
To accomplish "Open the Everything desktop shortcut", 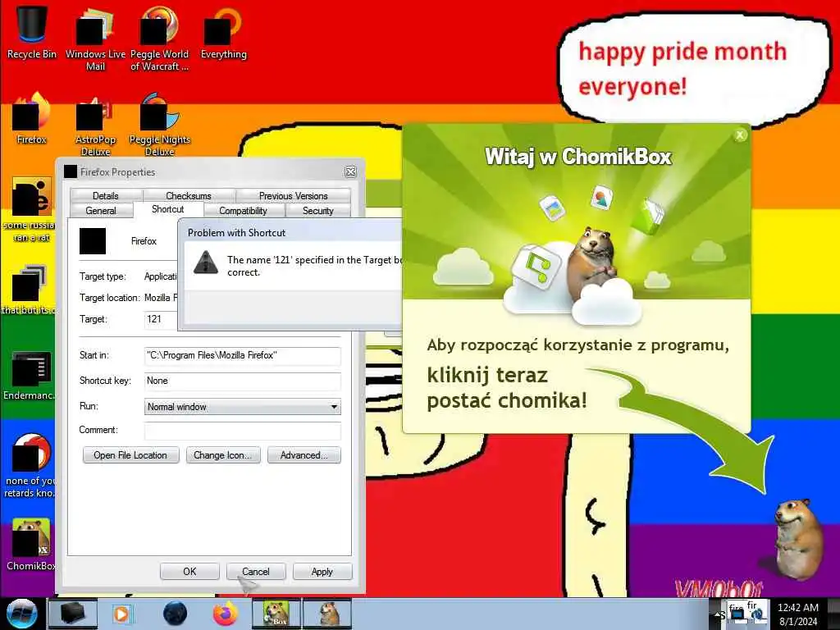I will [x=223, y=32].
